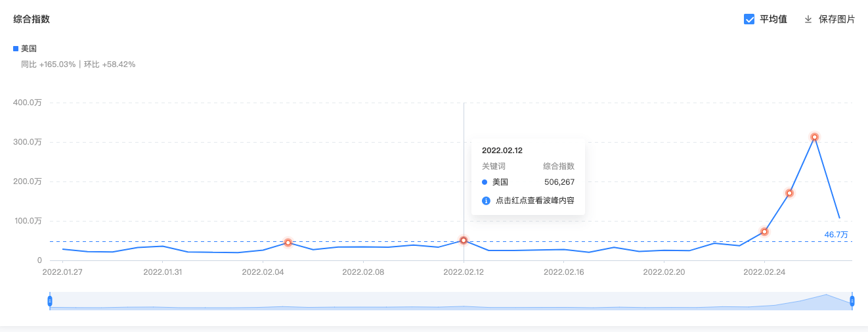Image resolution: width=868 pixels, height=332 pixels.
Task: Click the 2022.02.24 x-axis label
Action: pos(764,271)
